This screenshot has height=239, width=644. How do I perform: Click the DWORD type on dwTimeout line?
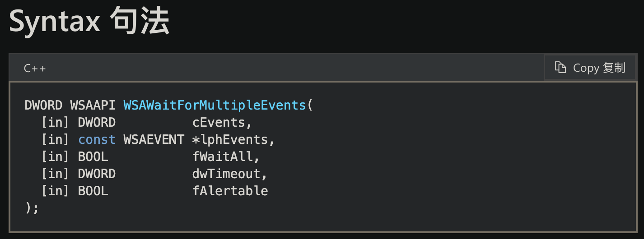[97, 174]
